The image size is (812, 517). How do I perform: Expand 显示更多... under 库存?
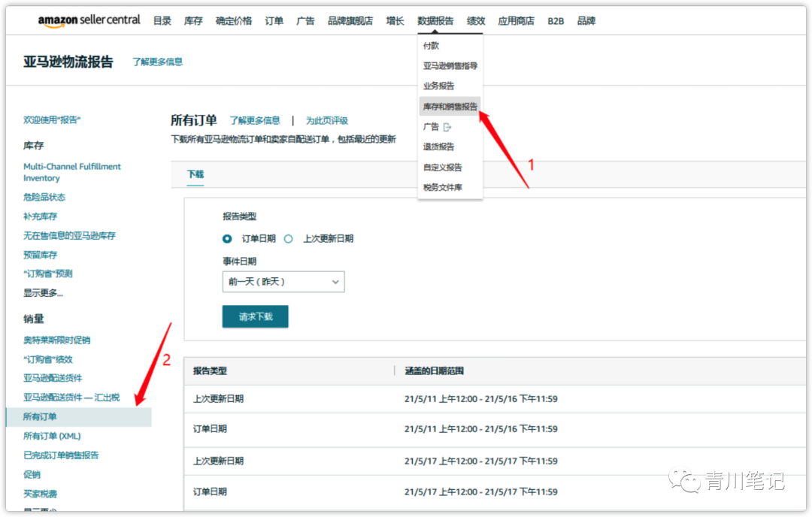[43, 293]
